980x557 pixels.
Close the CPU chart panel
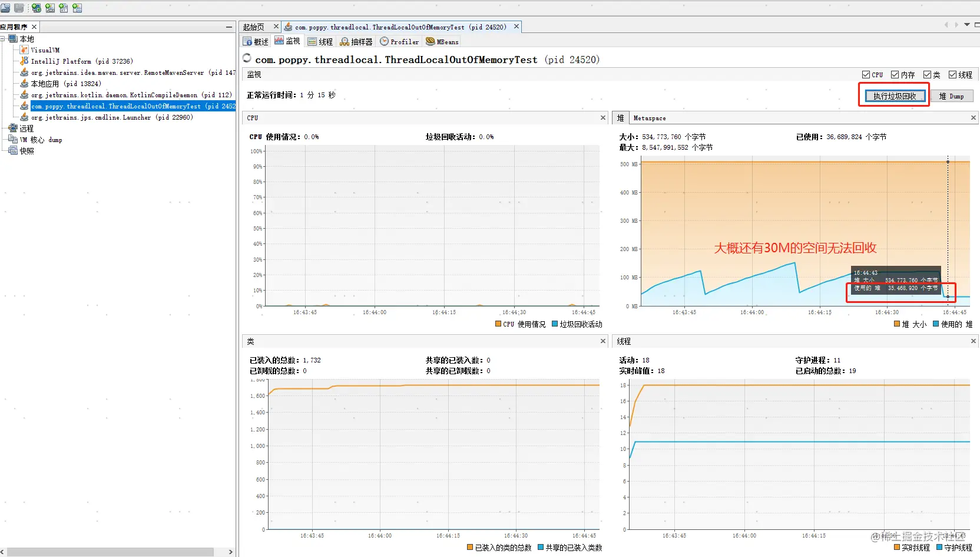click(x=603, y=118)
